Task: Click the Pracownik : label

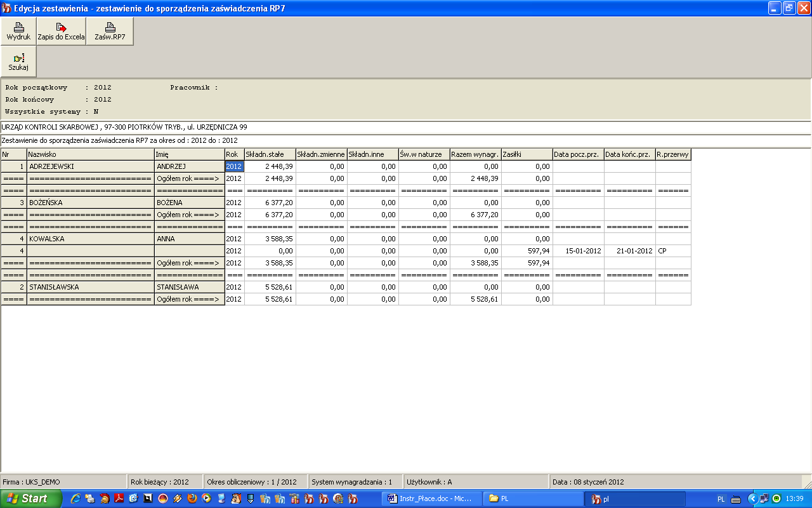Action: click(x=194, y=88)
